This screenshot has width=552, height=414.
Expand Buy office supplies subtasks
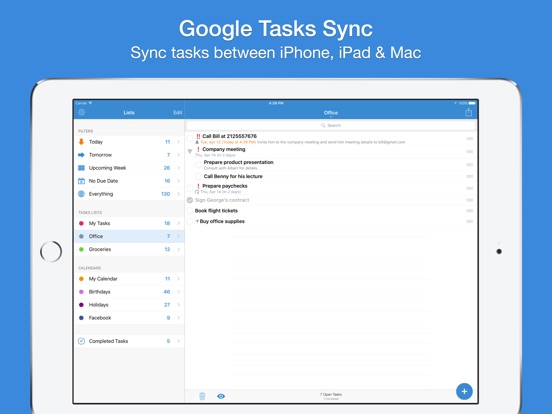point(197,221)
